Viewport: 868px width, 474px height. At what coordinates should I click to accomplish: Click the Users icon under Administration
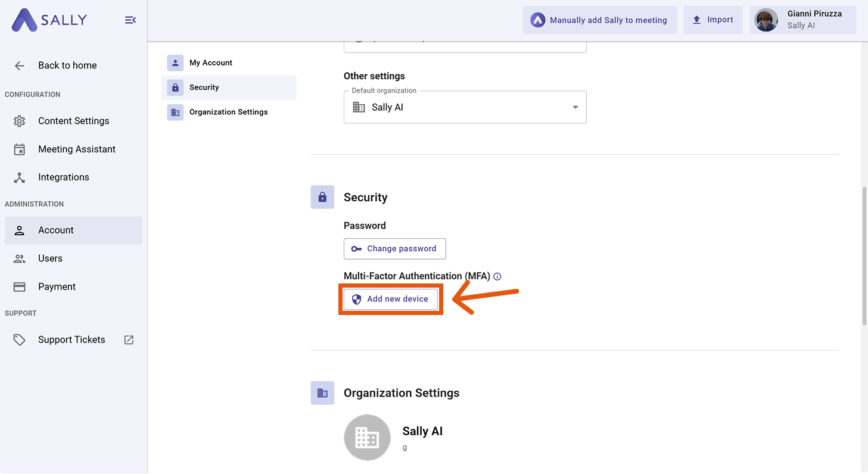click(x=20, y=258)
